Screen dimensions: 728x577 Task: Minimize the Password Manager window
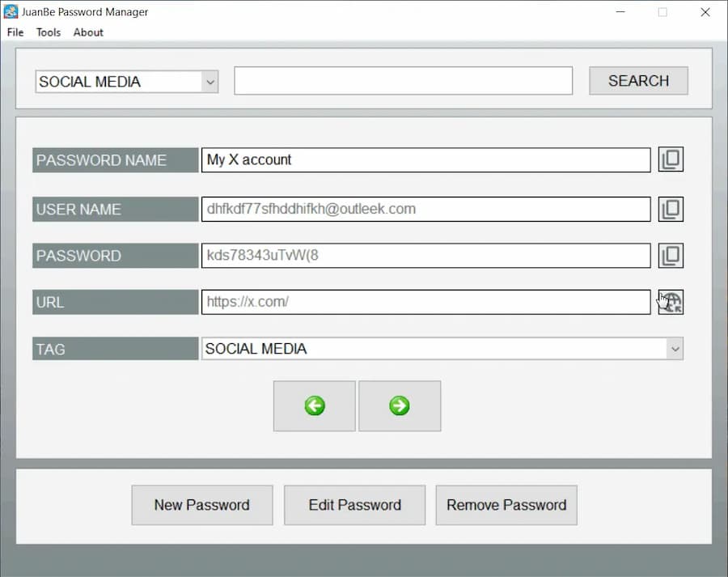click(620, 12)
